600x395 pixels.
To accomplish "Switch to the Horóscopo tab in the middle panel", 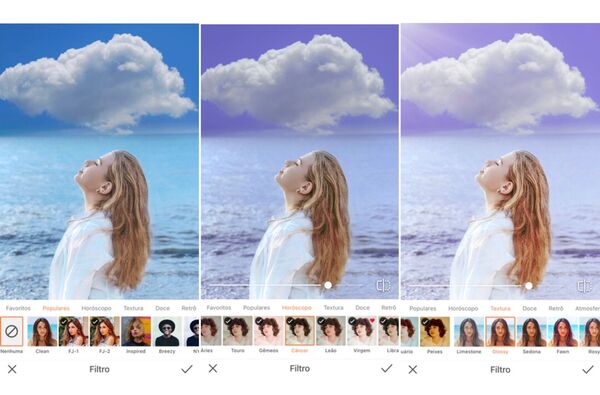I will (297, 308).
